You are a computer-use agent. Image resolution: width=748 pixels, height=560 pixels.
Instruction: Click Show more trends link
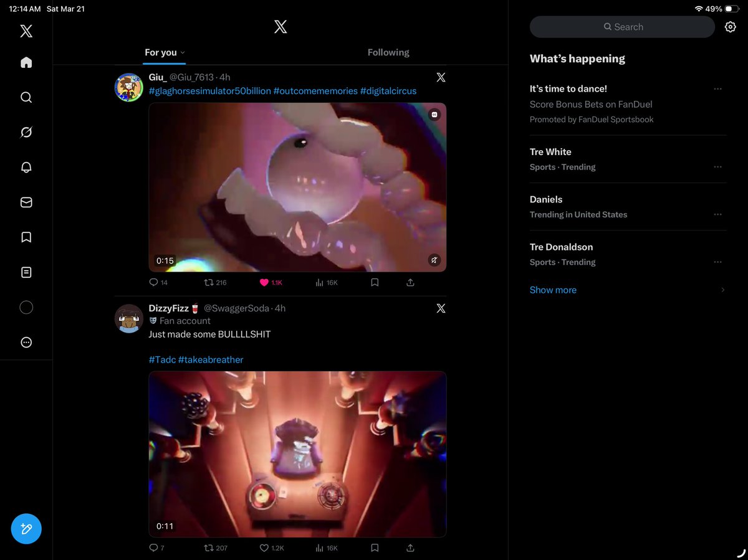coord(553,290)
